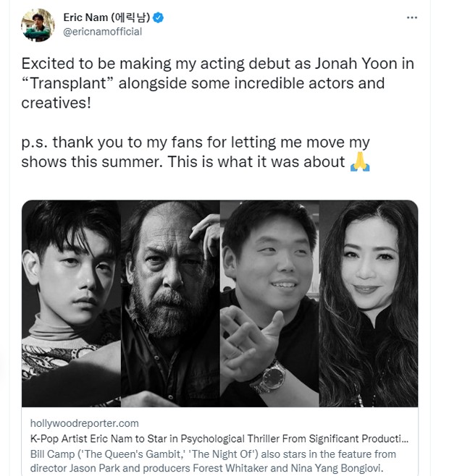Click the long-haired woman's portrait in the preview
This screenshot has width=449, height=476.
click(x=369, y=304)
